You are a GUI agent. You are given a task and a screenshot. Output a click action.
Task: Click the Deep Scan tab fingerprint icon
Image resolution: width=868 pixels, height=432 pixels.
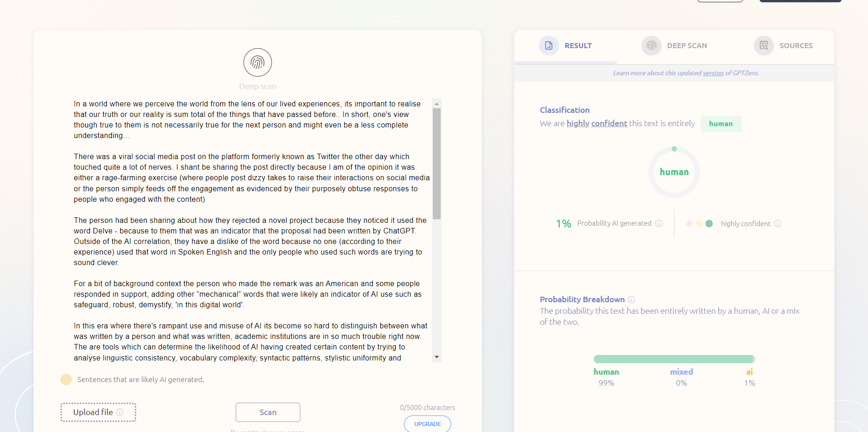651,45
